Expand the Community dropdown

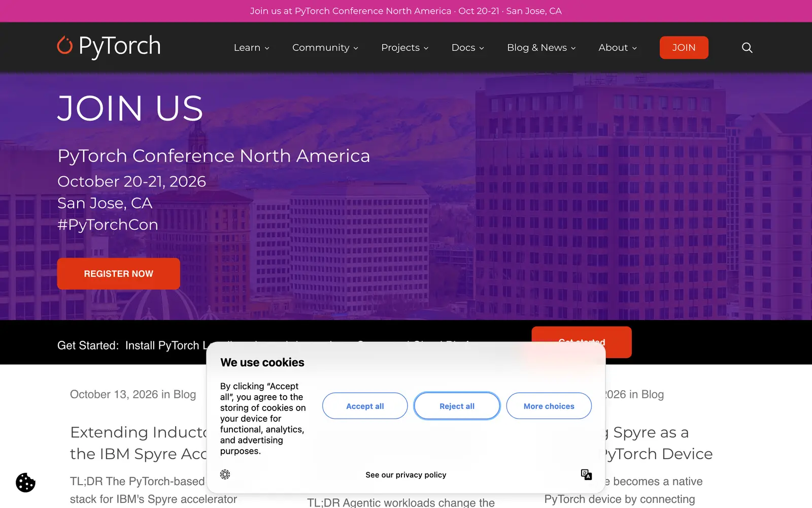pos(325,48)
